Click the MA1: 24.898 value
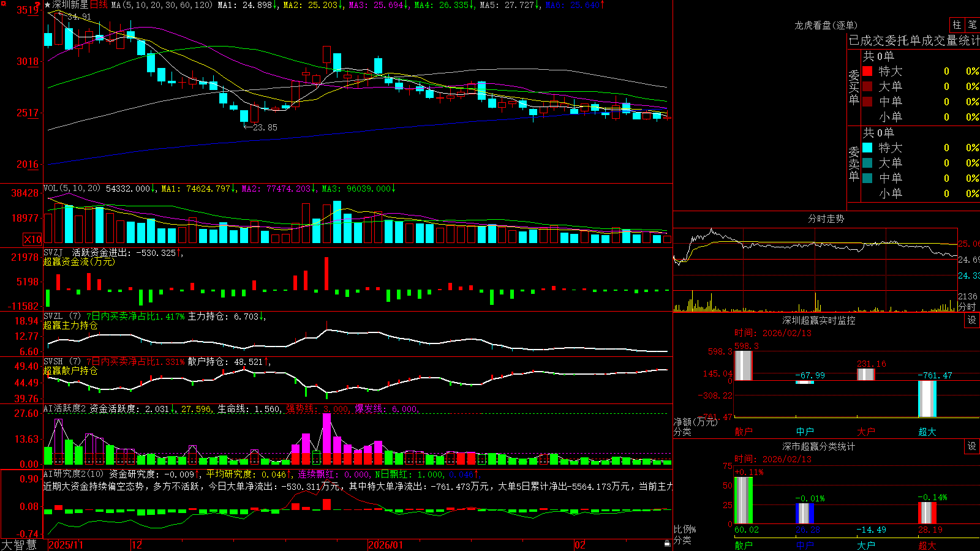 245,5
